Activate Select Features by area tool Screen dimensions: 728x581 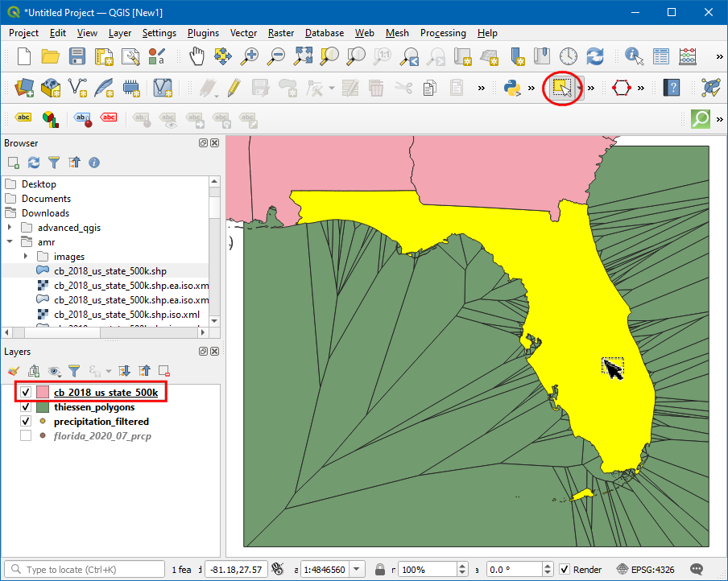[x=563, y=87]
